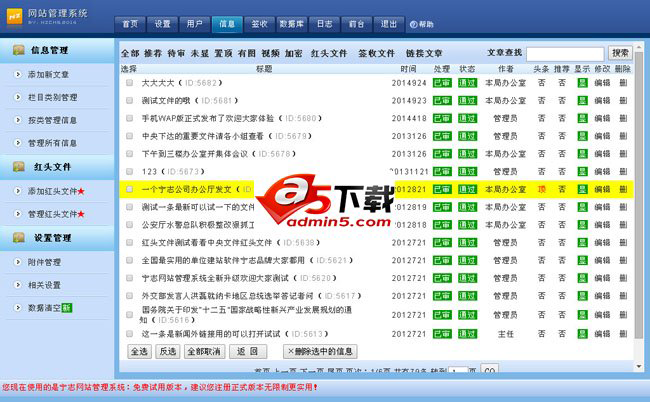
Task: Open the 数据库 navigation tab
Action: coord(291,24)
